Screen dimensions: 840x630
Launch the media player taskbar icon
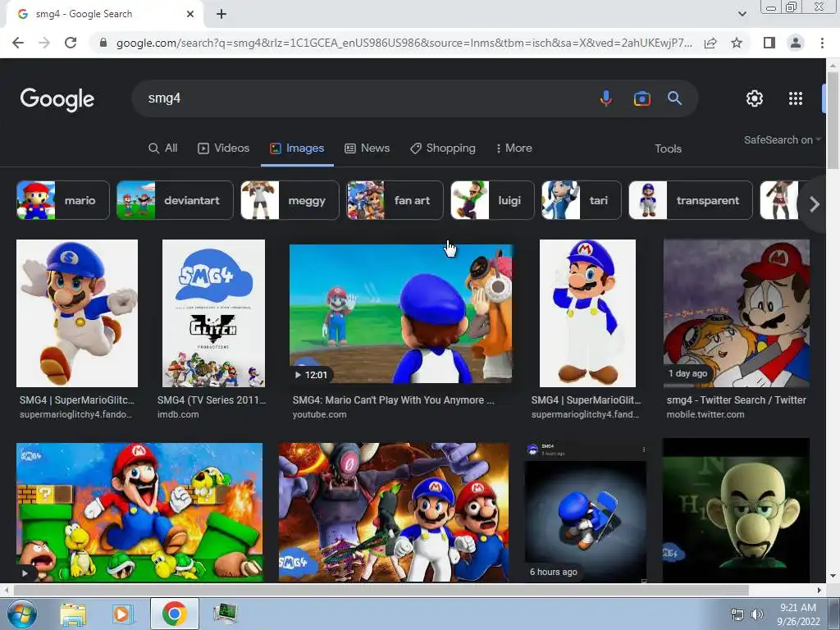click(121, 614)
